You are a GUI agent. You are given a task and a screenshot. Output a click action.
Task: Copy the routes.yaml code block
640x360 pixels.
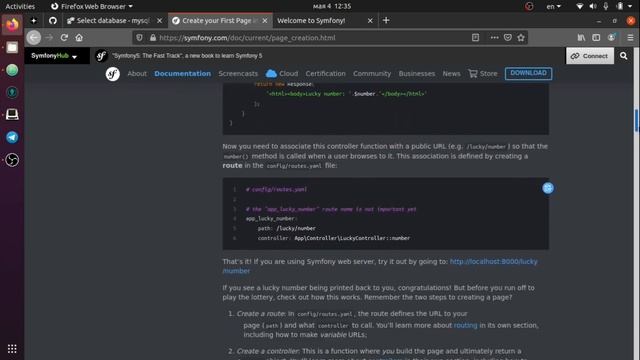548,188
